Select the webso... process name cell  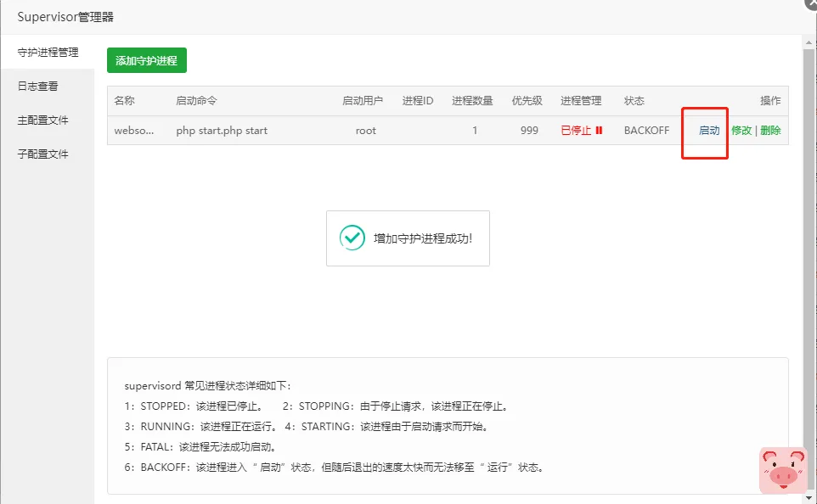coord(134,130)
